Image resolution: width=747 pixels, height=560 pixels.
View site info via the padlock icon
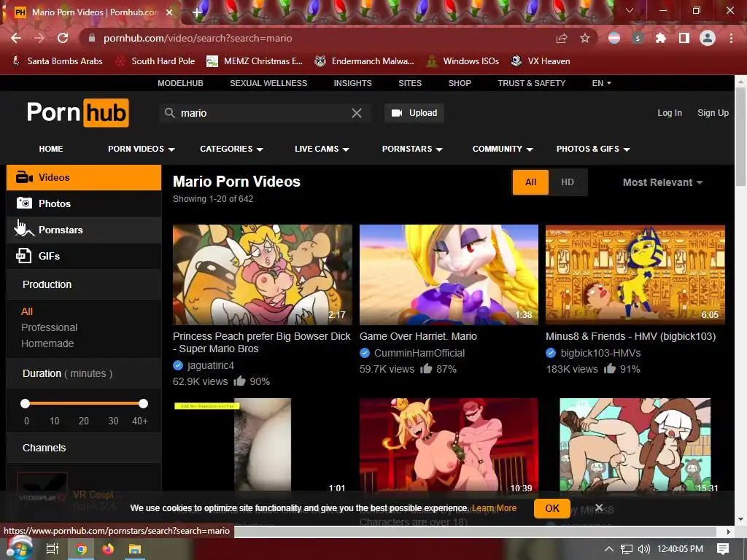point(92,38)
